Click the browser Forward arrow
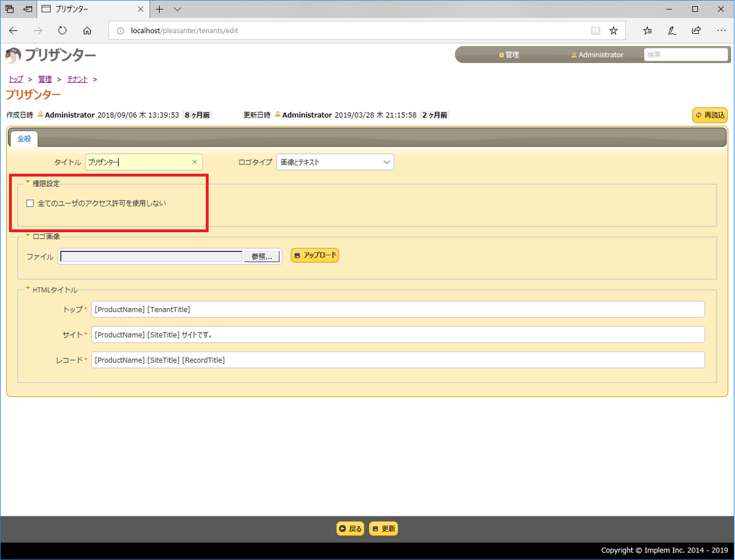 point(38,30)
